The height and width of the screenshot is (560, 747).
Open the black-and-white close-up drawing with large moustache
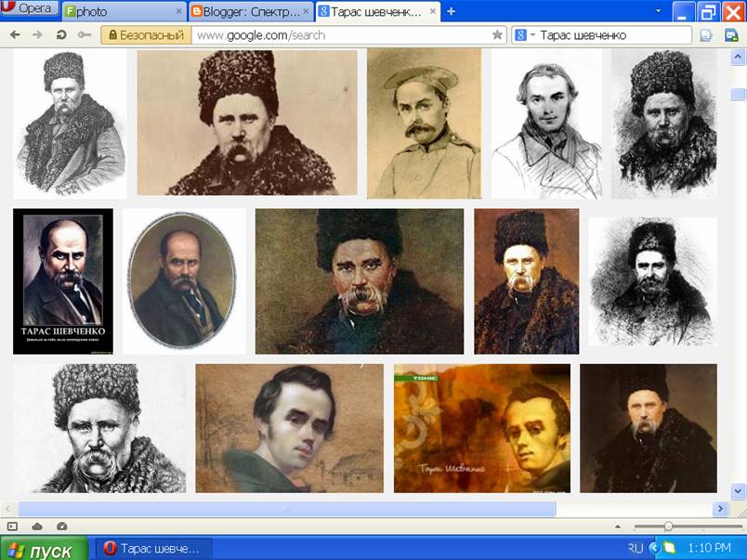pos(99,428)
